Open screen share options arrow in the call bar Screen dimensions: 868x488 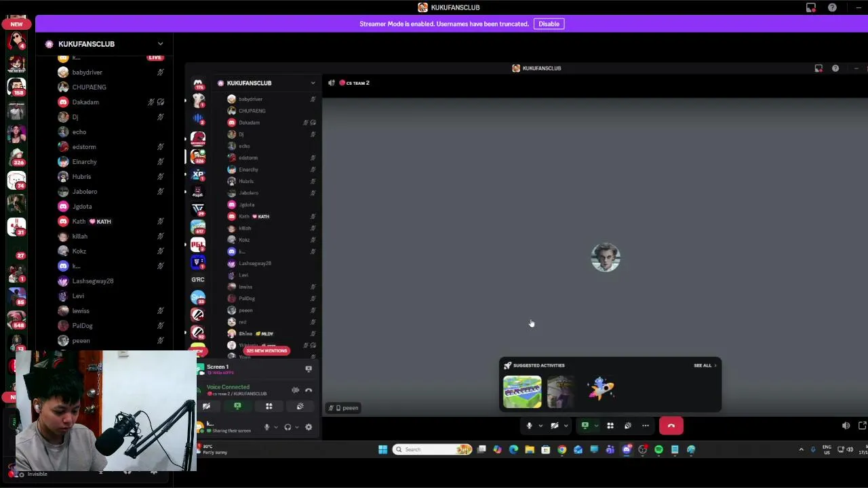(596, 426)
